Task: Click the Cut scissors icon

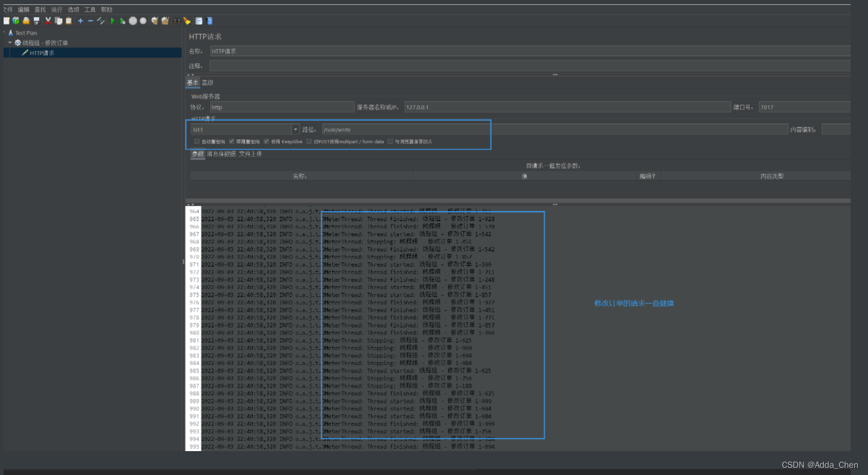Action: pyautogui.click(x=48, y=21)
